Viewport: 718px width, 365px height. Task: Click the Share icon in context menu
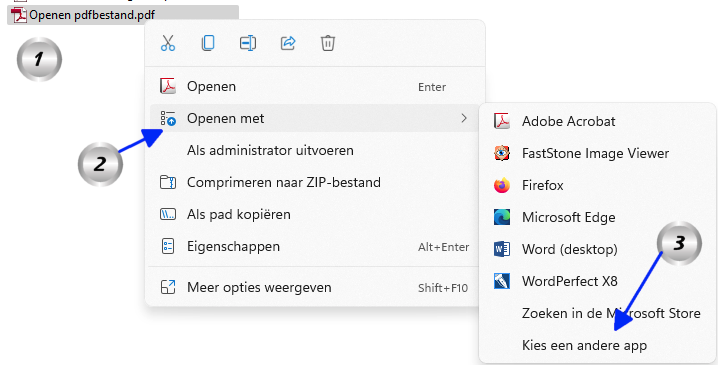coord(288,43)
